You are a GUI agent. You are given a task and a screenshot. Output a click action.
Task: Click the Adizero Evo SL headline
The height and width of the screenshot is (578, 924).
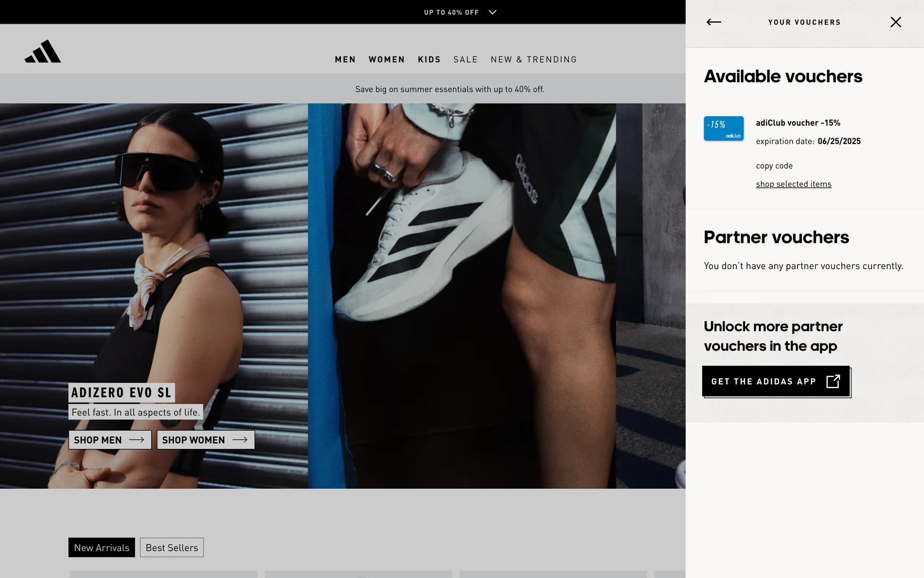tap(121, 393)
